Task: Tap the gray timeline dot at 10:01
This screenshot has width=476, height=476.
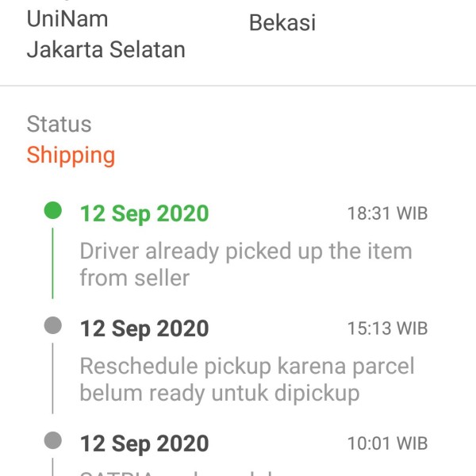Action: point(53,440)
